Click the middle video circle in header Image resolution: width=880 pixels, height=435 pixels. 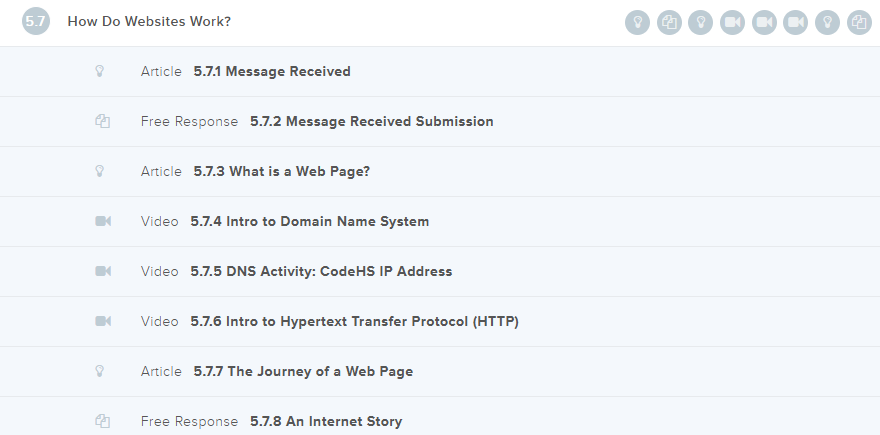click(x=764, y=22)
